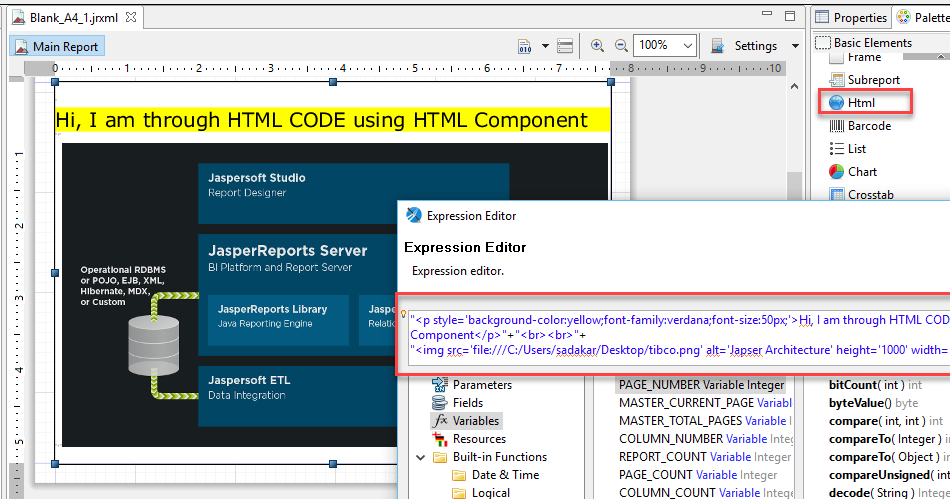Screen dimensions: 950x499
Task: Click the binary data preview toolbar icon
Action: pos(525,46)
